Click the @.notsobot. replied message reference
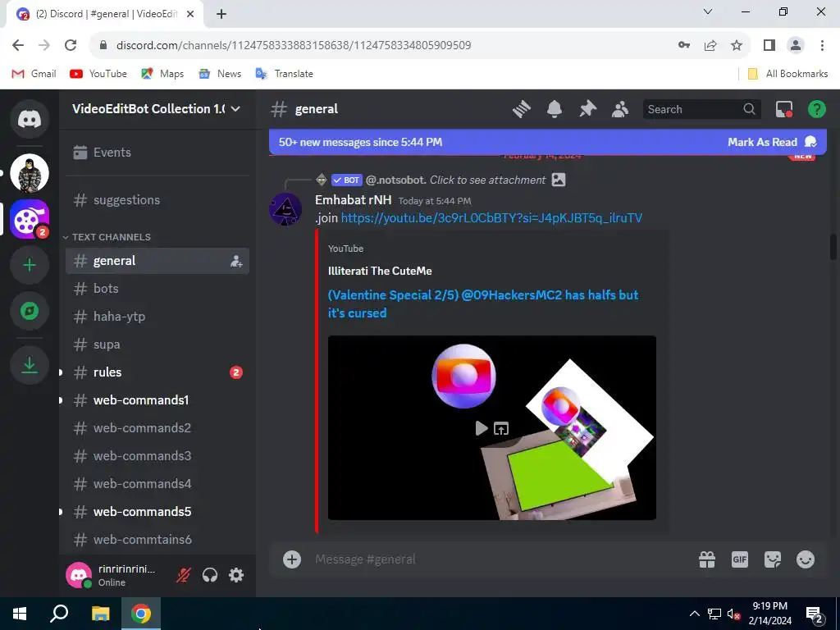The height and width of the screenshot is (630, 840). pyautogui.click(x=455, y=180)
